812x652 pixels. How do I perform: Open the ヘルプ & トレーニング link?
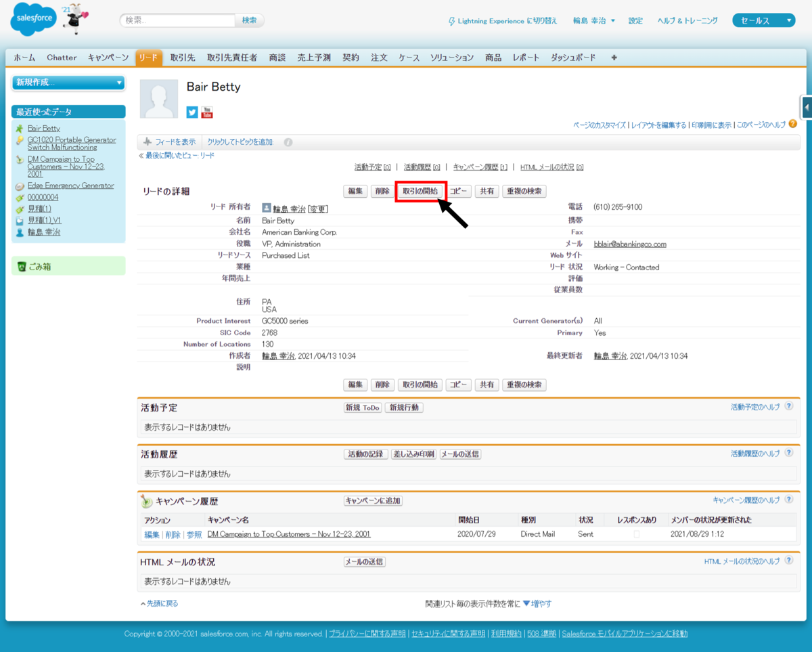coord(687,21)
